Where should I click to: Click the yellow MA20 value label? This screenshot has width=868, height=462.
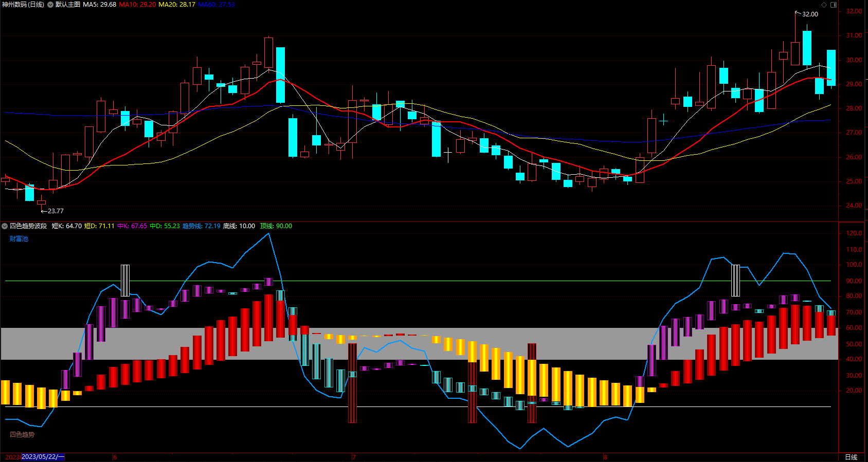[177, 5]
